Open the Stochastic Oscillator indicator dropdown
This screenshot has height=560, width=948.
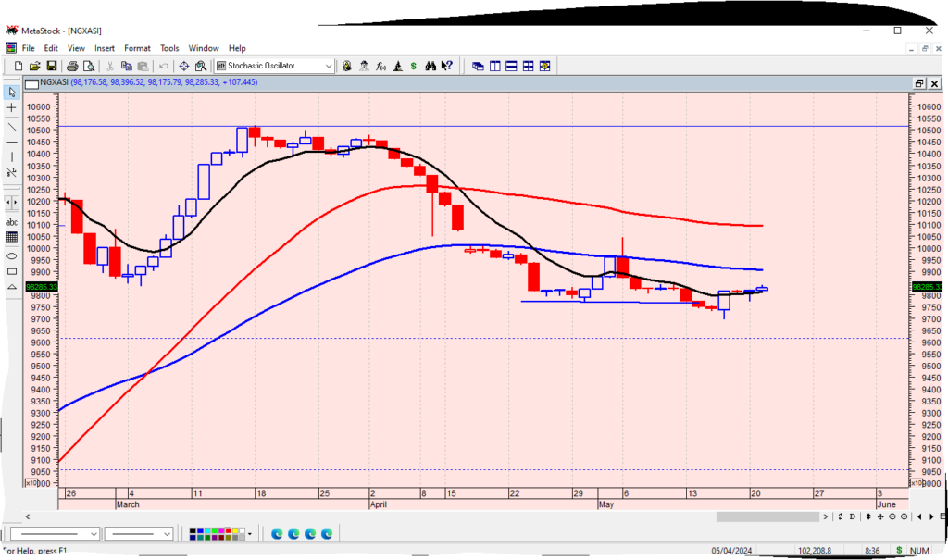(329, 66)
